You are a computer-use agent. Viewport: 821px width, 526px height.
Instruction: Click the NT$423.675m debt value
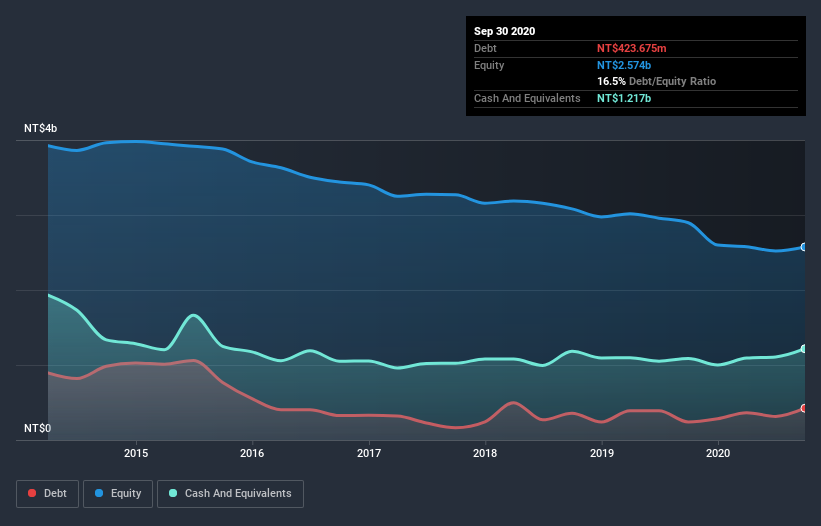coord(631,48)
